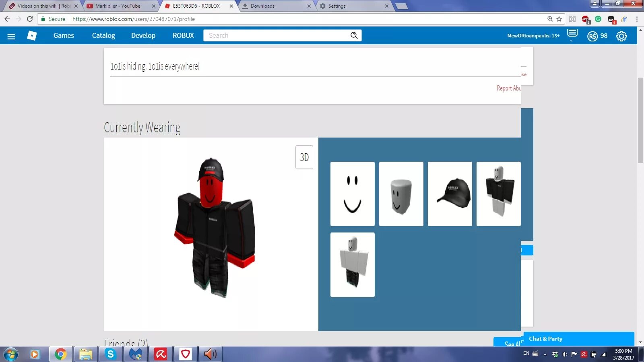Click the MewOfGoanipaulis username
Screen dimensions: 644x362
pos(533,36)
